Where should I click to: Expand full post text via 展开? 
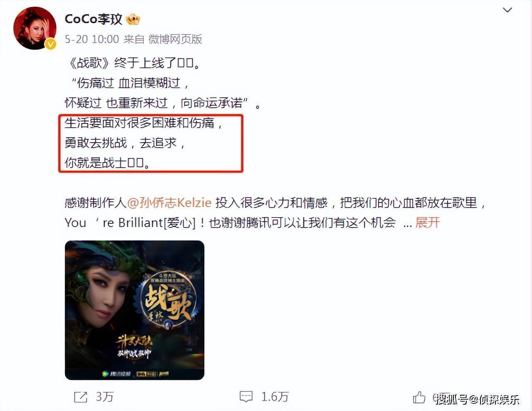(x=427, y=223)
